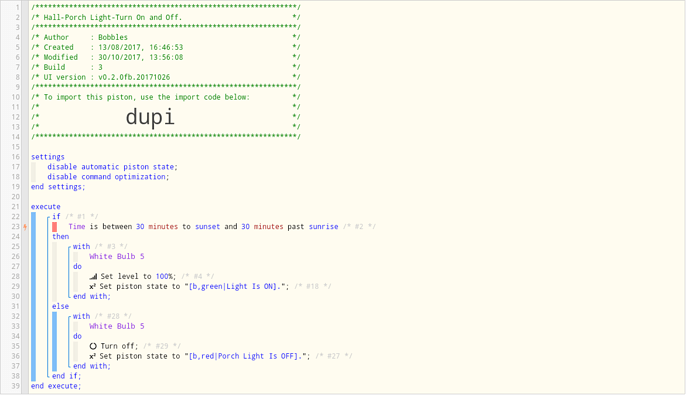This screenshot has height=398, width=690.
Task: Click the lightning bolt icon on line 23
Action: [x=25, y=227]
